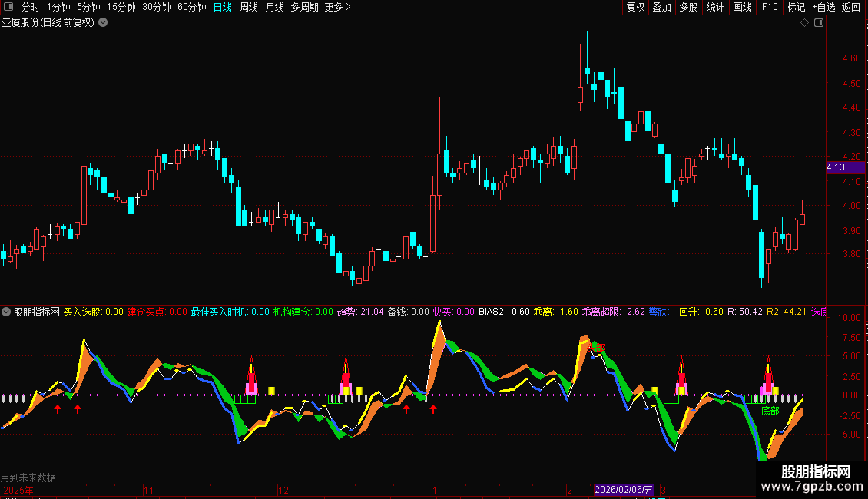Click the 乖离: -1.60 value

point(556,312)
